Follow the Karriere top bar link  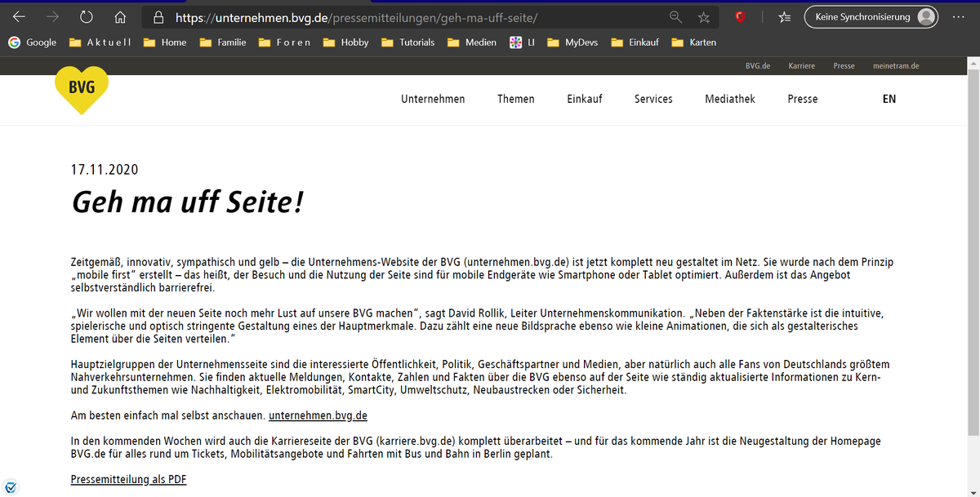tap(802, 65)
